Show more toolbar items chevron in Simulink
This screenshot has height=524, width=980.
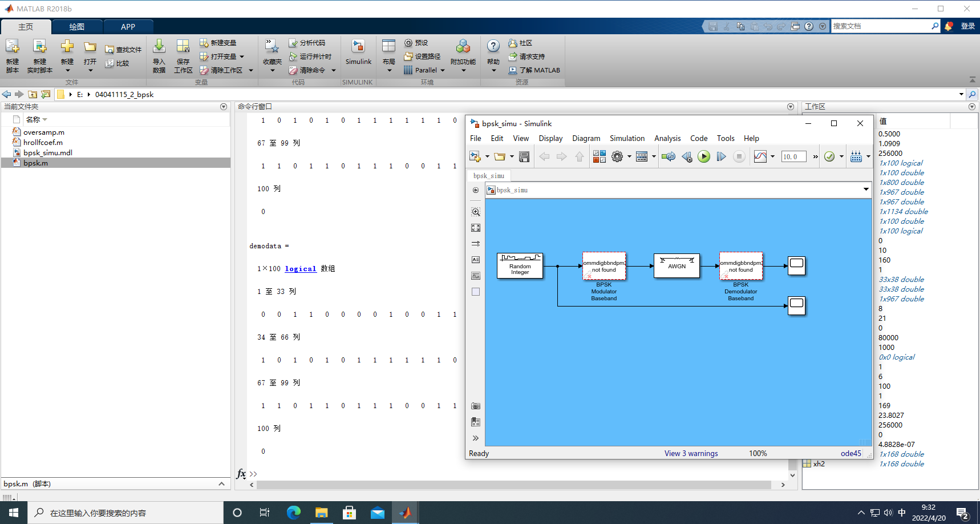815,156
